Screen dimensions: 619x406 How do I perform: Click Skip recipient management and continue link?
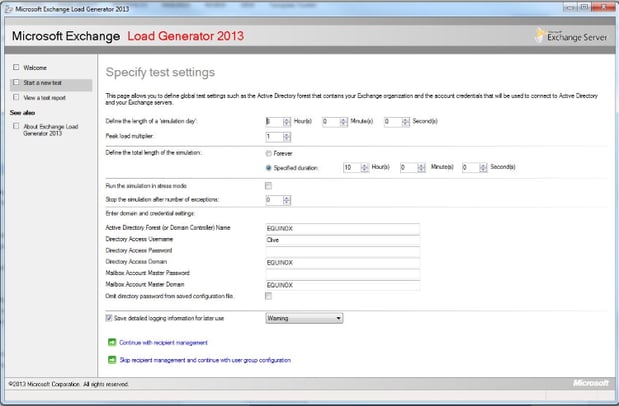coord(205,360)
